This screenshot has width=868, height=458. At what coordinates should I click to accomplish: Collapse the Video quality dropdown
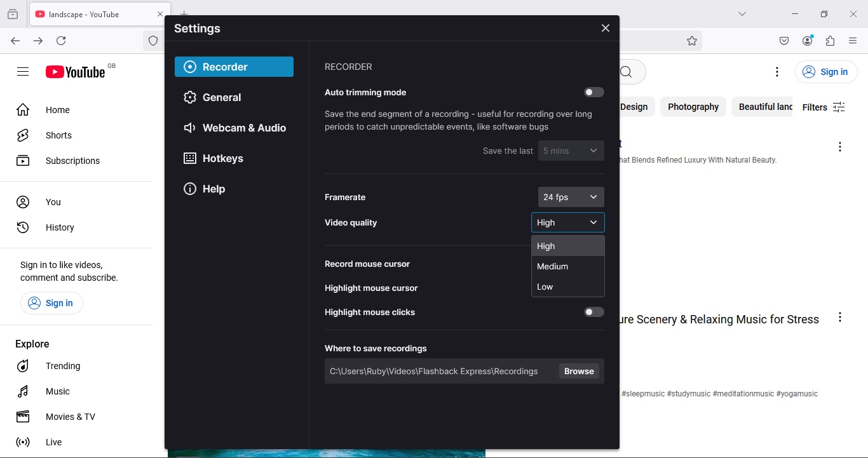(568, 222)
